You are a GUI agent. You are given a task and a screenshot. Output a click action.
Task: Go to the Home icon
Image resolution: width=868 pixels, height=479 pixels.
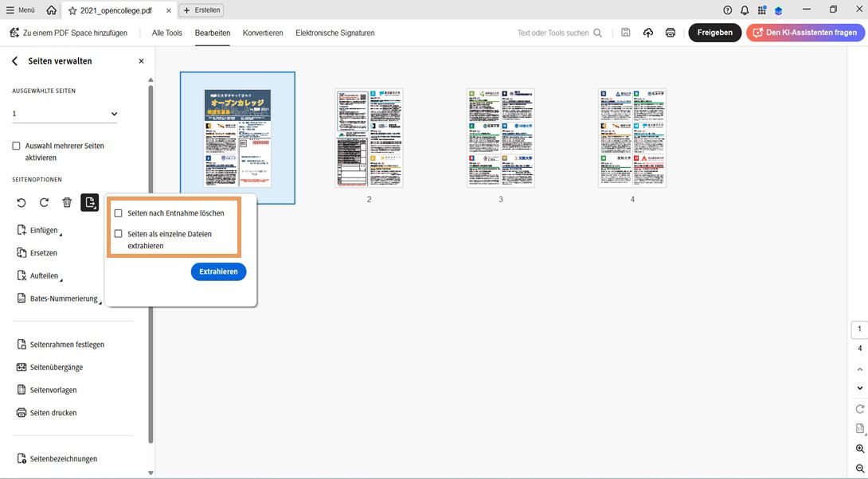point(52,10)
